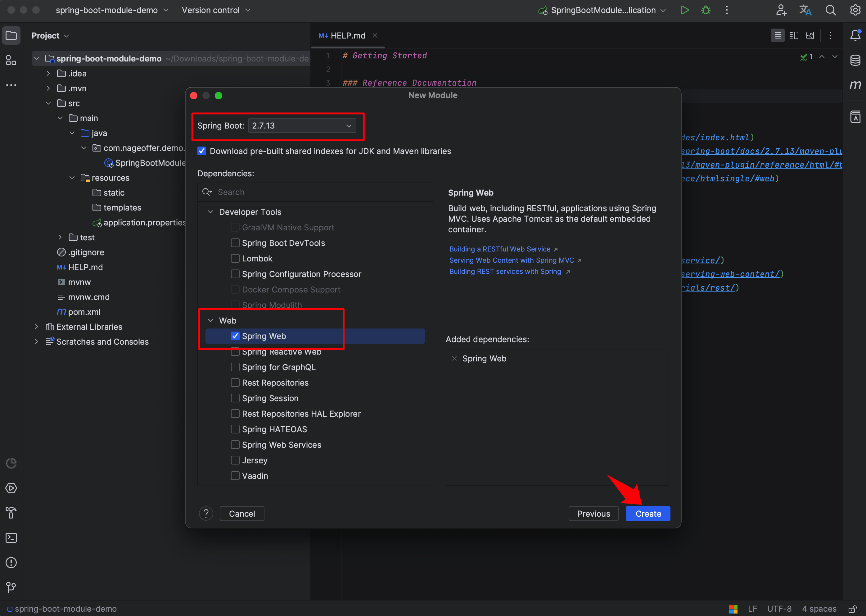Viewport: 866px width, 616px height.
Task: Open the translation plugin icon
Action: [x=805, y=10]
